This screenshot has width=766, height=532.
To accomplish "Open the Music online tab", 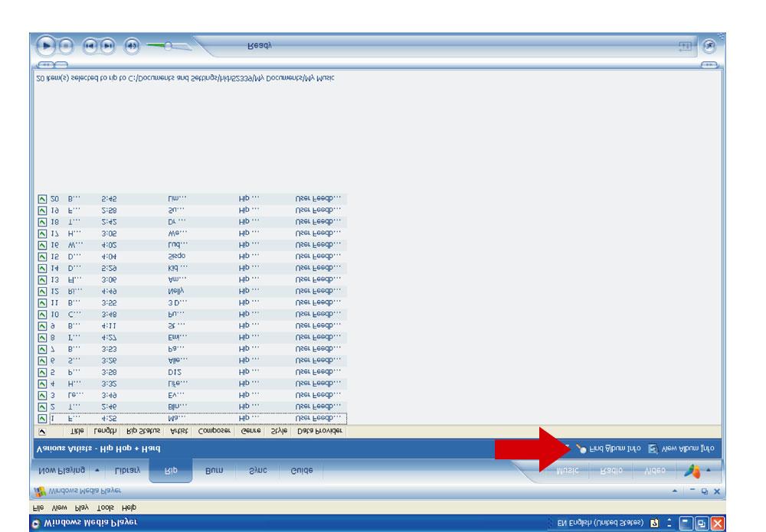I will click(x=568, y=471).
